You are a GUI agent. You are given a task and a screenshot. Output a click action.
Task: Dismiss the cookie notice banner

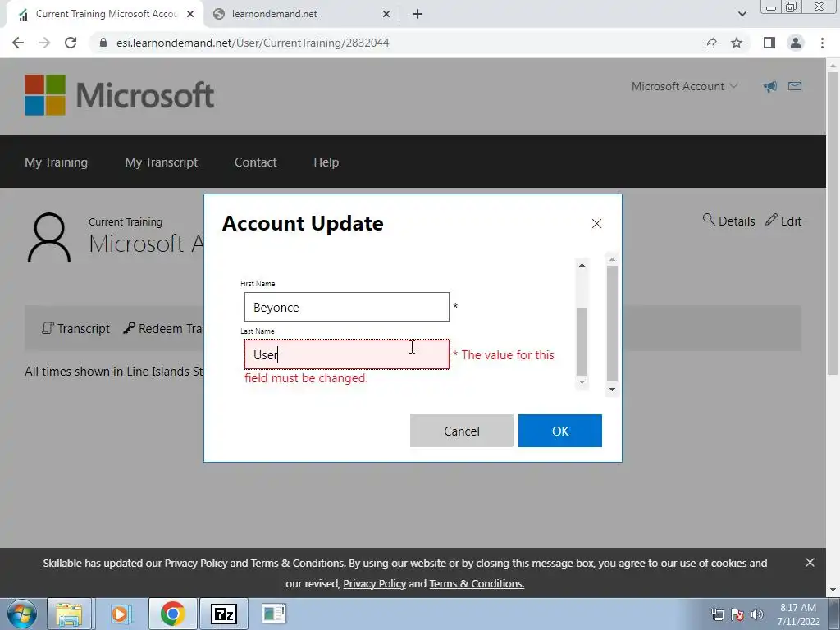pyautogui.click(x=810, y=563)
